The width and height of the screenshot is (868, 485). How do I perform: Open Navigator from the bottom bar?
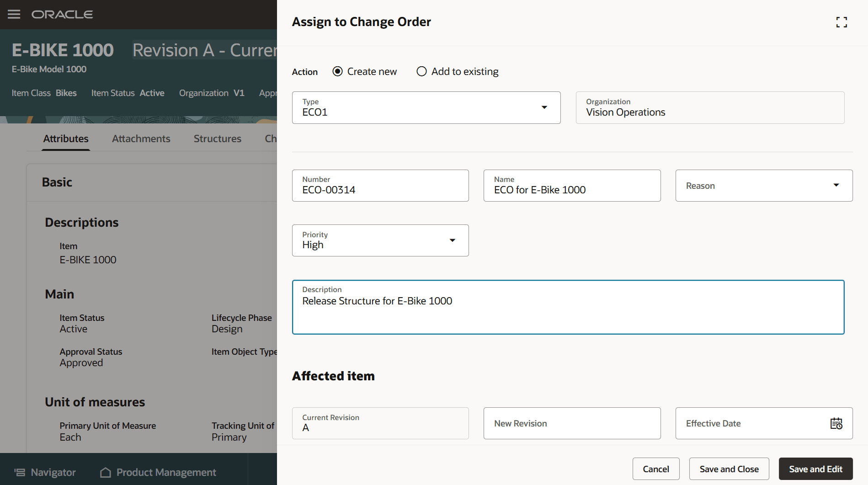[45, 472]
